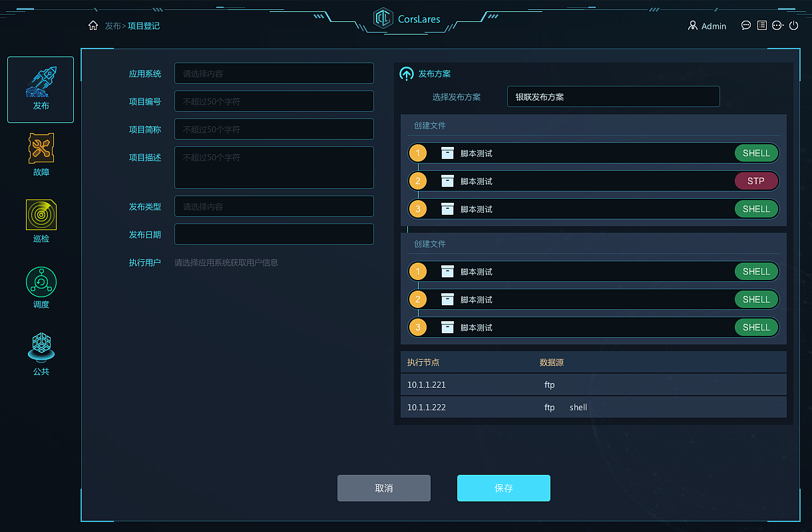The image size is (812, 532).
Task: Click the power logout icon
Action: pyautogui.click(x=793, y=26)
